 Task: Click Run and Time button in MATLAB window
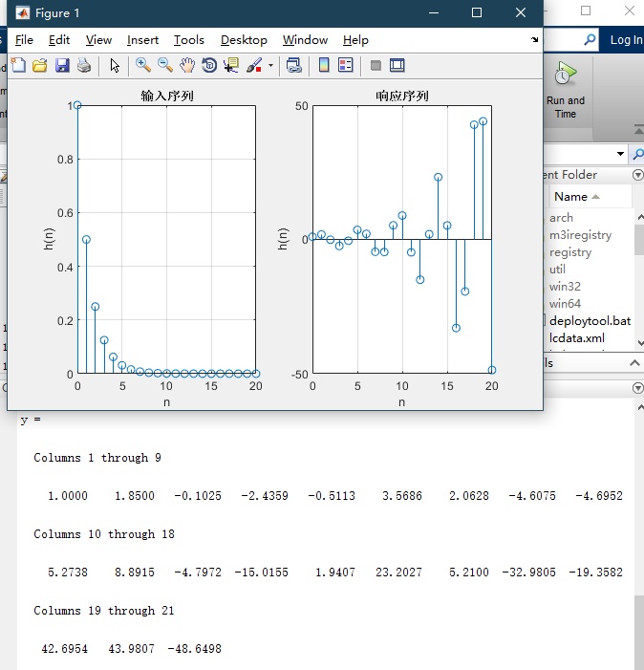(566, 90)
